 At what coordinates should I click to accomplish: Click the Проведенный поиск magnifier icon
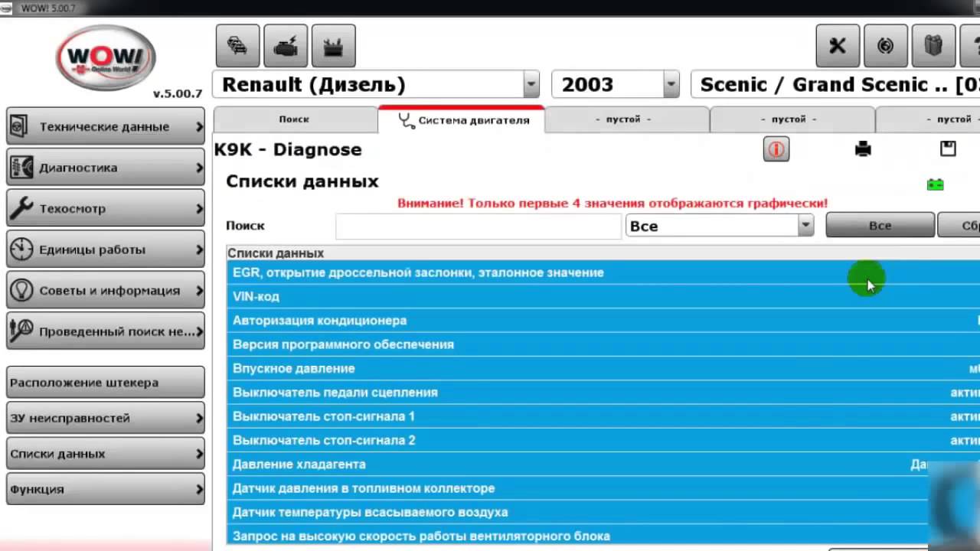(21, 331)
